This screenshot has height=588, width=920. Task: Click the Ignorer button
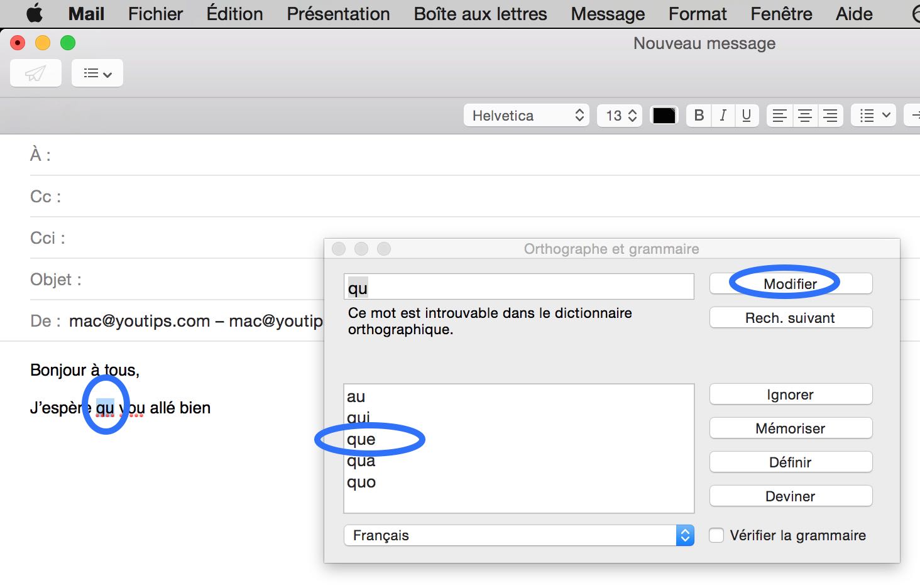(x=791, y=395)
